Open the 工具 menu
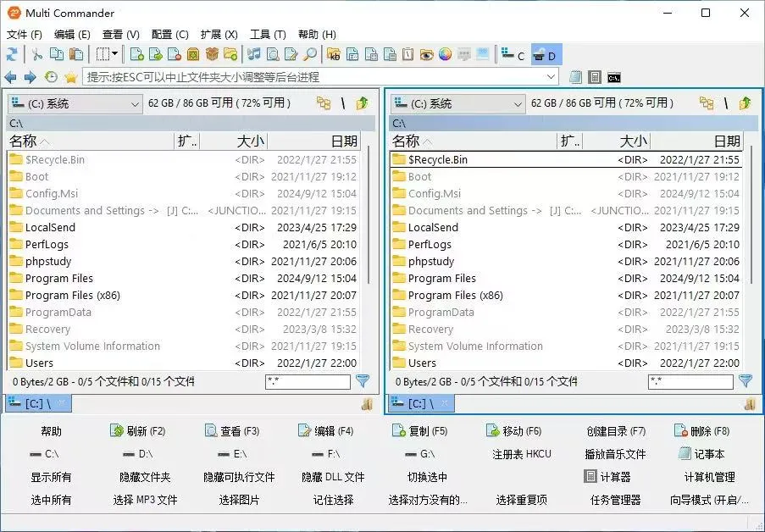 (x=268, y=35)
